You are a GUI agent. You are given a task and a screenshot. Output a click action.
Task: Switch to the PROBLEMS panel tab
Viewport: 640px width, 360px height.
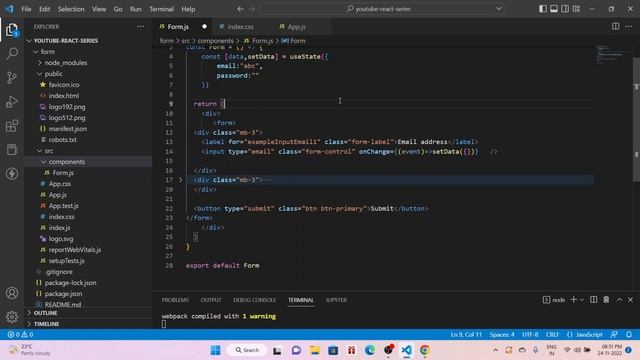[175, 300]
